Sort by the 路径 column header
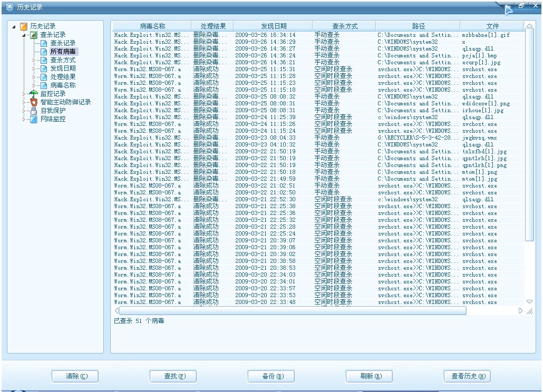Image resolution: width=543 pixels, height=392 pixels. [418, 26]
